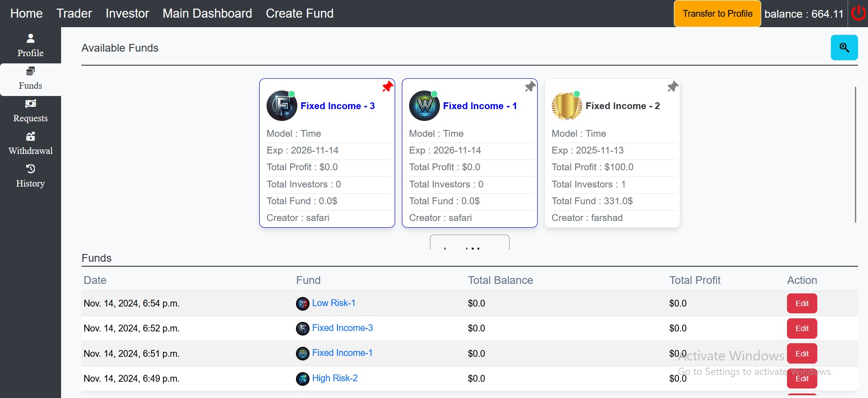Click the Fixed Income - 3 fund logo
The width and height of the screenshot is (868, 398).
[x=281, y=105]
